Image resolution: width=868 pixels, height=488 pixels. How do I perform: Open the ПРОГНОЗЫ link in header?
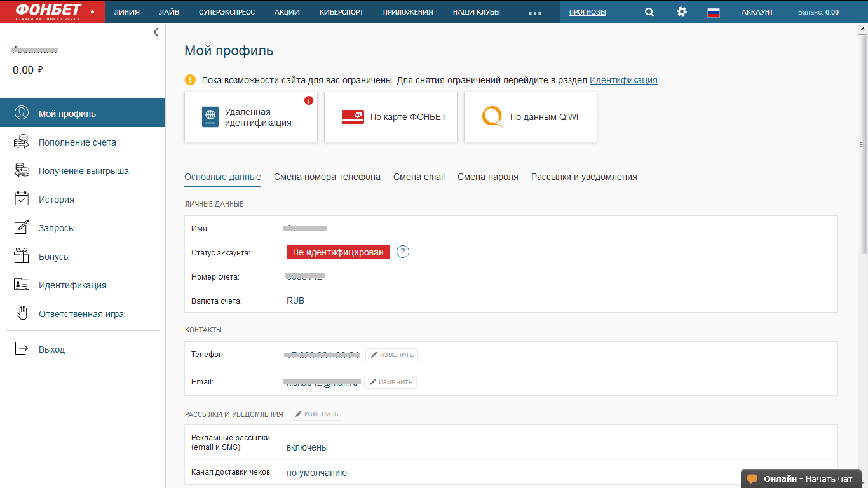tap(588, 12)
